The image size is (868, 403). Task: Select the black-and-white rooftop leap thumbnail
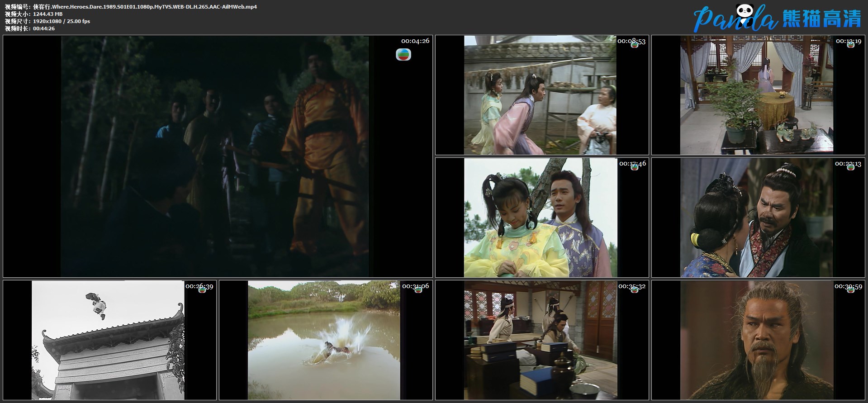tap(109, 340)
